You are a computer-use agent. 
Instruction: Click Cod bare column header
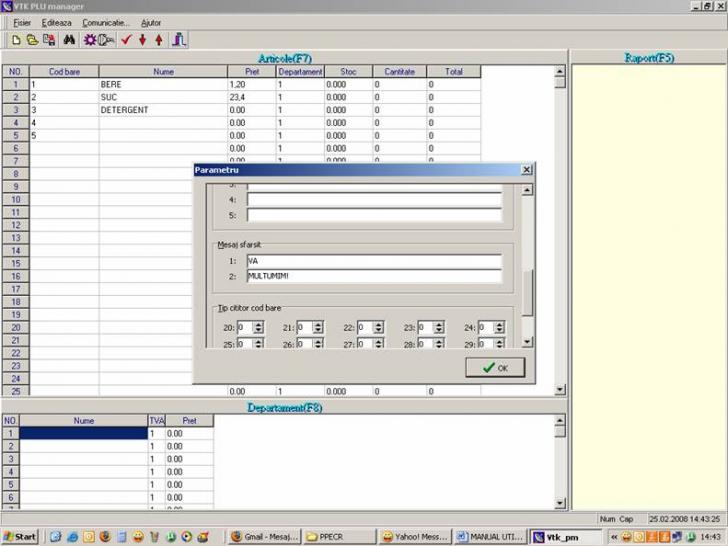click(64, 72)
